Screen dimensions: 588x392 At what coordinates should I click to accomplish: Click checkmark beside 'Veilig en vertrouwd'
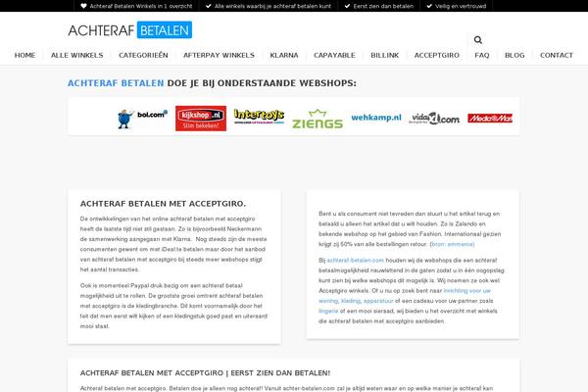pyautogui.click(x=429, y=6)
